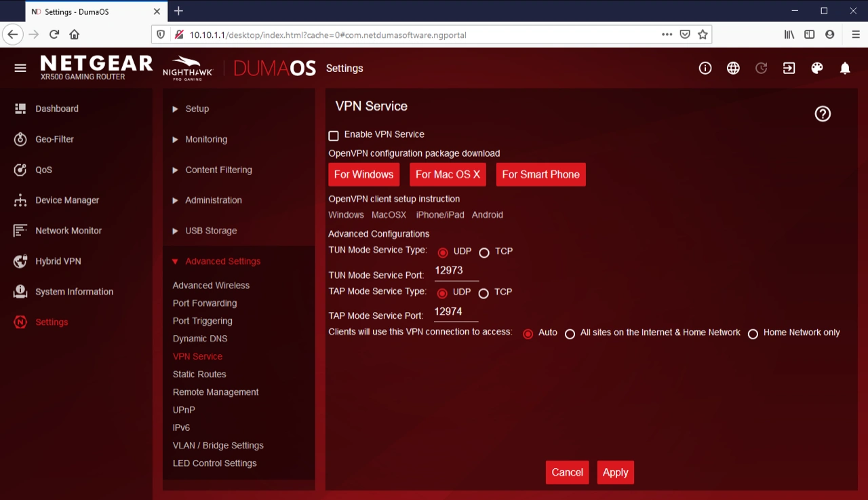Click the Geo-Filter sidebar icon
This screenshot has height=500, width=868.
[20, 139]
